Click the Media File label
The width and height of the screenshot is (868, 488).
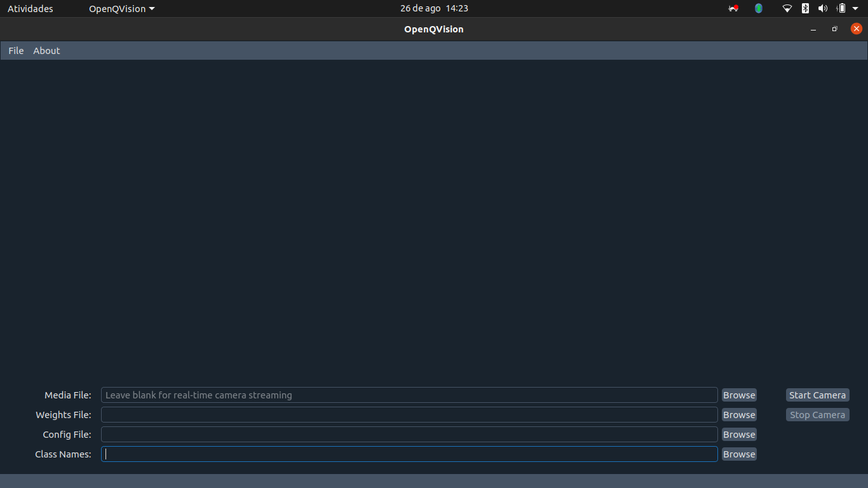coord(68,395)
